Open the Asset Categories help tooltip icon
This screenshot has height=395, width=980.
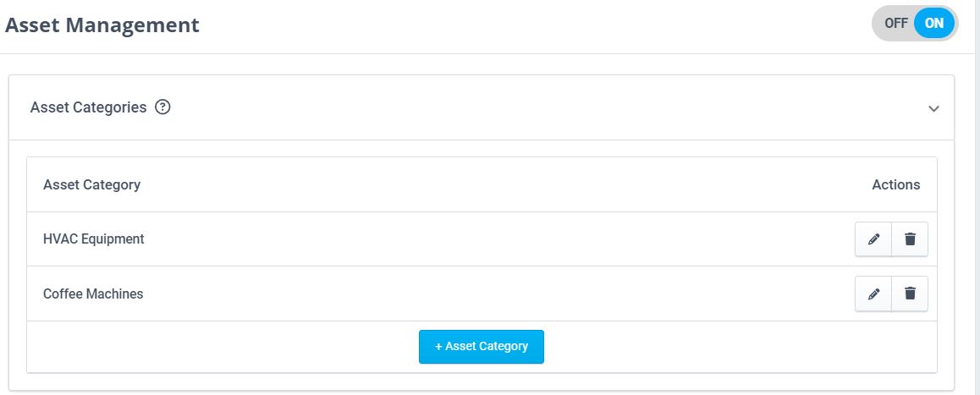coord(163,107)
